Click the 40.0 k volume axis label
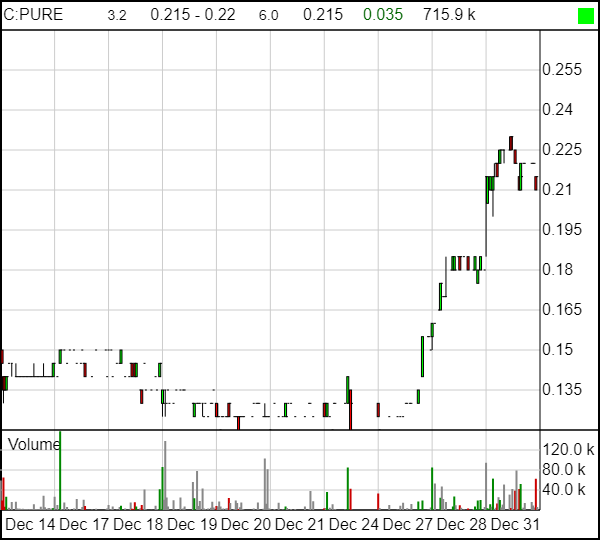 click(564, 489)
